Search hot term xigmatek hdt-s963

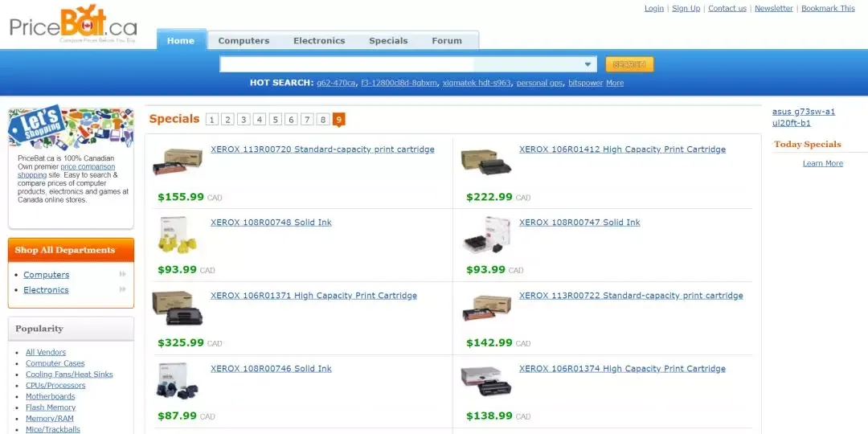click(x=477, y=83)
